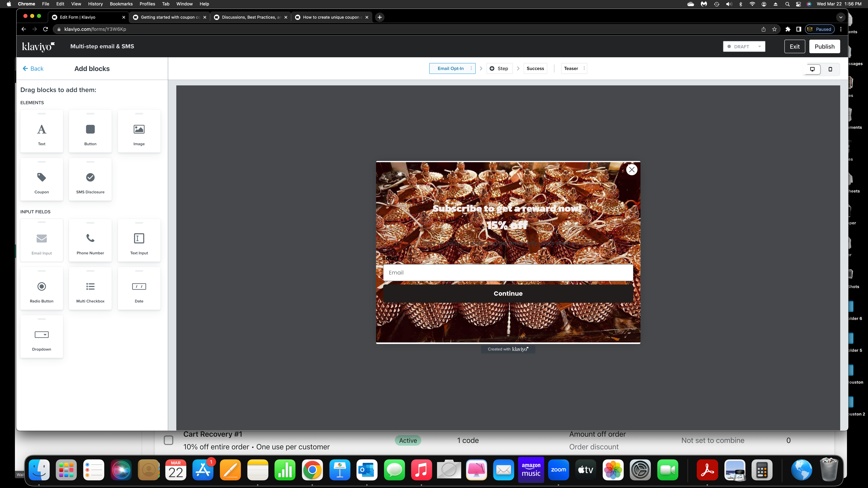
Task: Select the Radio Button block
Action: tap(41, 289)
